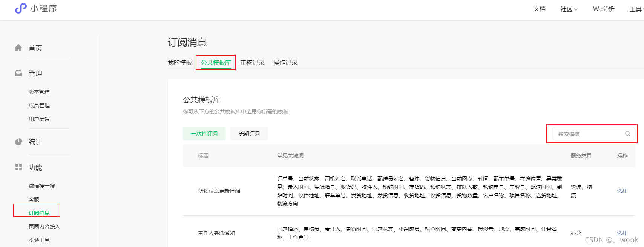Open We分析 in top navigation
The width and height of the screenshot is (644, 247).
[x=604, y=9]
